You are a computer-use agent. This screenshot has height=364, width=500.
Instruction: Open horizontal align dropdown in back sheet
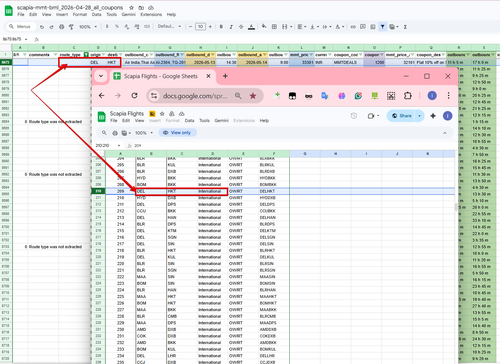click(301, 27)
